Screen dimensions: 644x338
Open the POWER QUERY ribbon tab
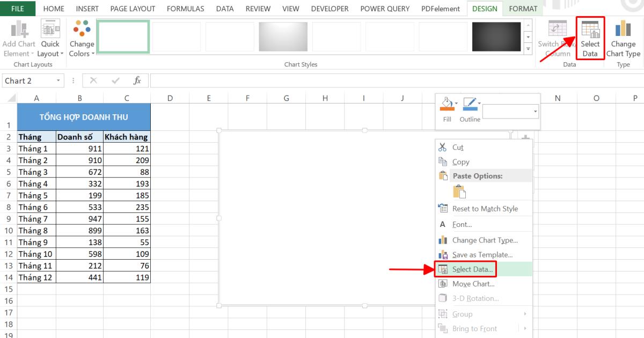384,8
